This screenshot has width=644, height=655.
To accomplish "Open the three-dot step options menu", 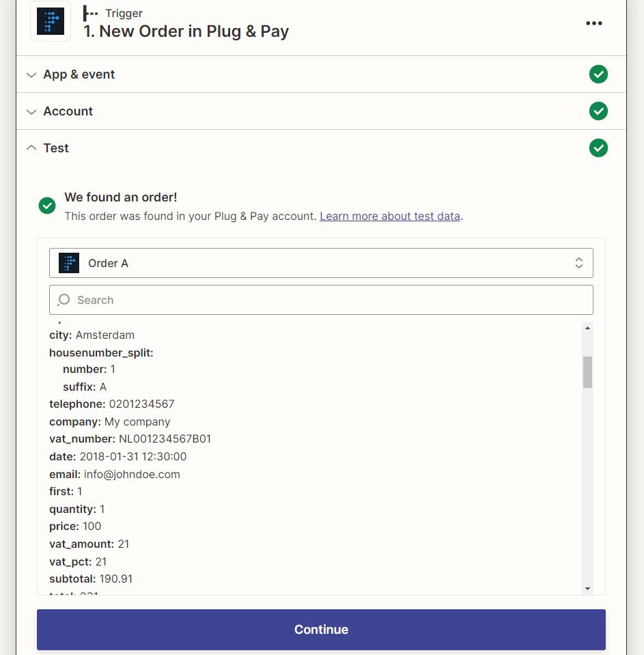I will click(594, 23).
